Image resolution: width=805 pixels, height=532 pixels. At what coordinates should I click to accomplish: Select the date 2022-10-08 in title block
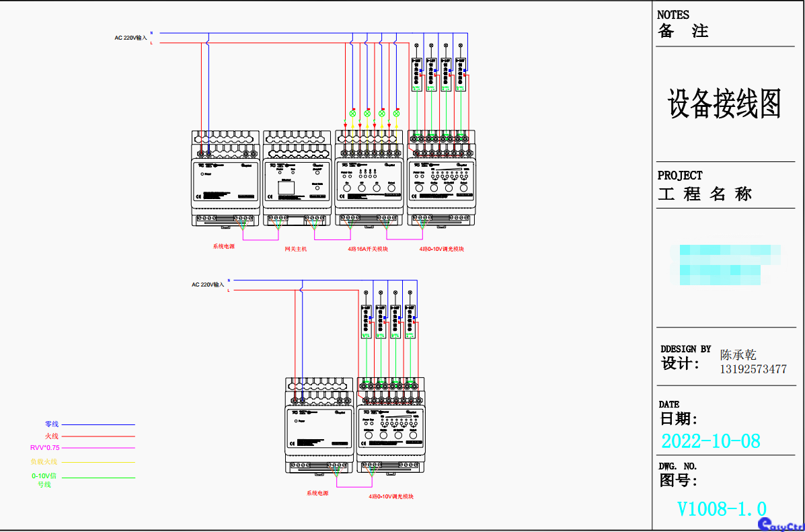[x=711, y=441]
